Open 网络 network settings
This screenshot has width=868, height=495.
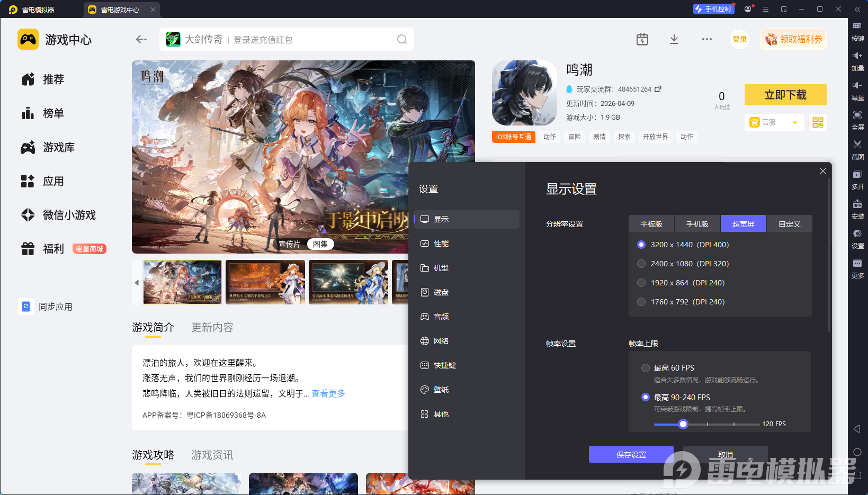467,341
